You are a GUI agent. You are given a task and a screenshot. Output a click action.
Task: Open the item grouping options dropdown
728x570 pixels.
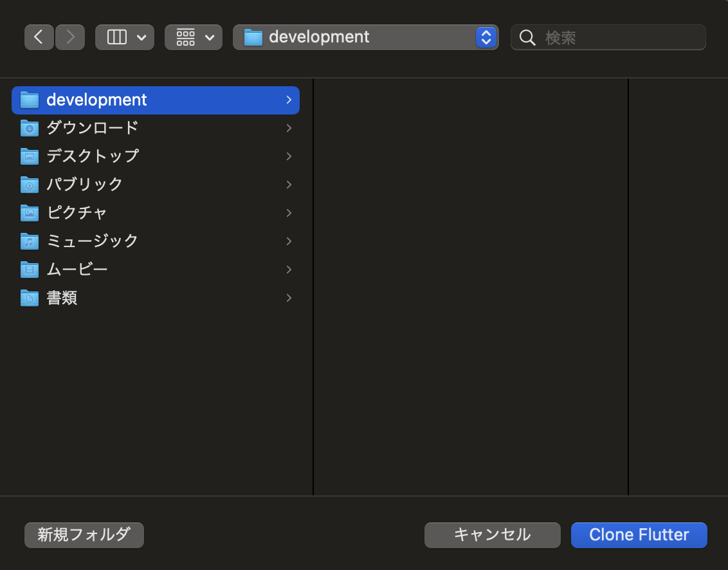[194, 37]
